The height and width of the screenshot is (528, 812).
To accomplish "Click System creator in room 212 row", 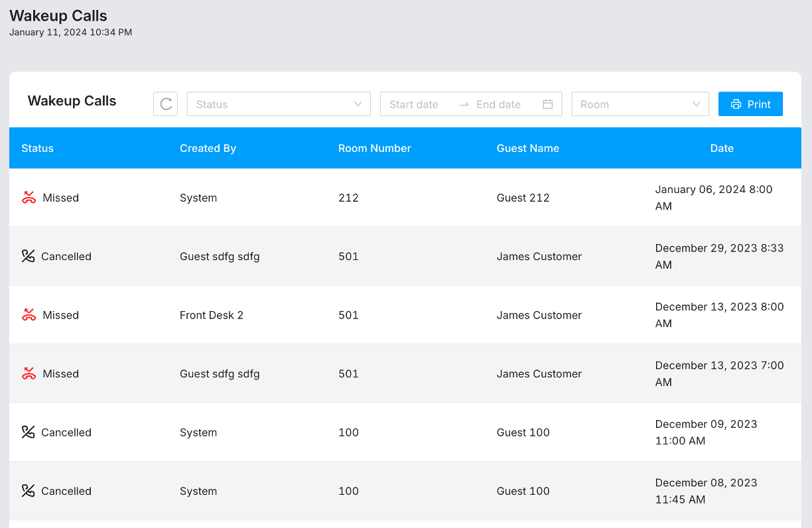I will tap(198, 198).
